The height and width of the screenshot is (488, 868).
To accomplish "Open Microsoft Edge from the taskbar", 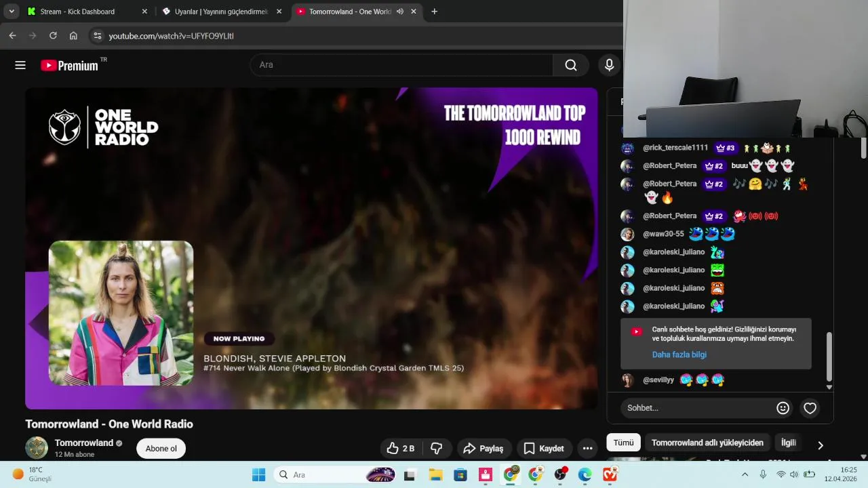I will [x=585, y=474].
